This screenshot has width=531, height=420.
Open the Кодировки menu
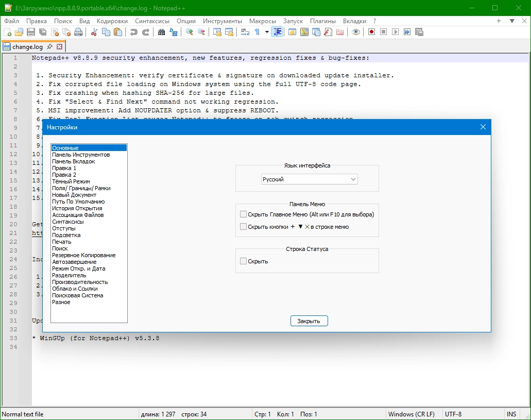112,21
